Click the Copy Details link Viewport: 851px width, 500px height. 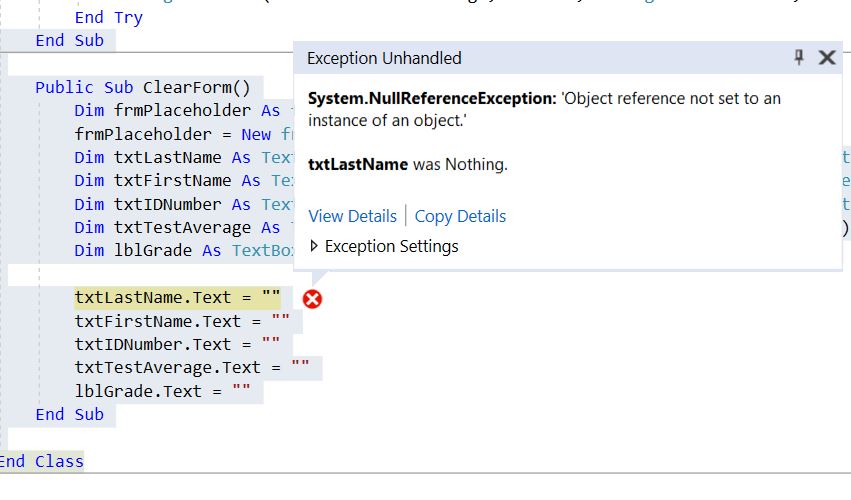click(460, 216)
